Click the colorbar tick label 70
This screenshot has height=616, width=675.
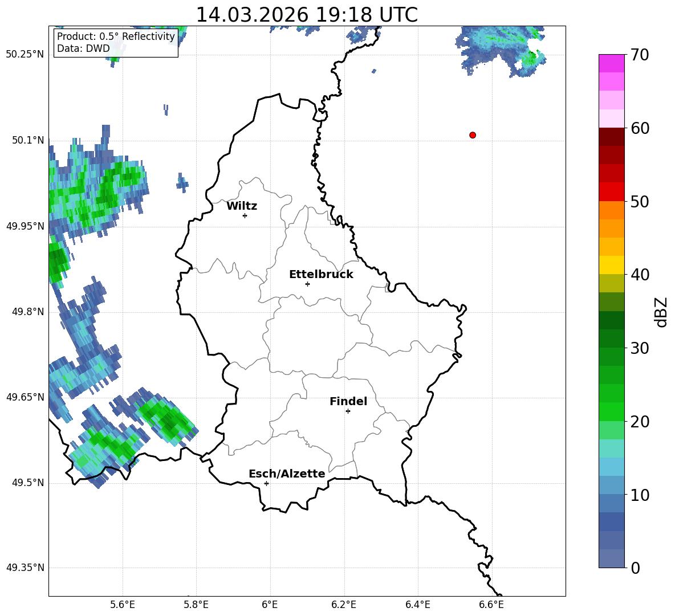point(640,55)
